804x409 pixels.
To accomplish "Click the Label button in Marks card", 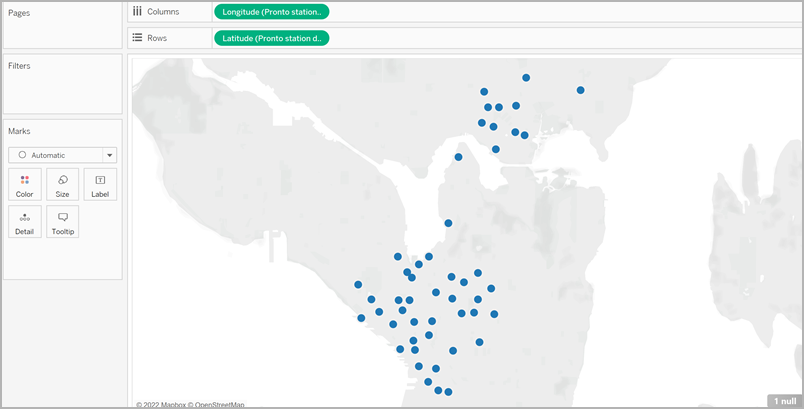I will coord(100,185).
